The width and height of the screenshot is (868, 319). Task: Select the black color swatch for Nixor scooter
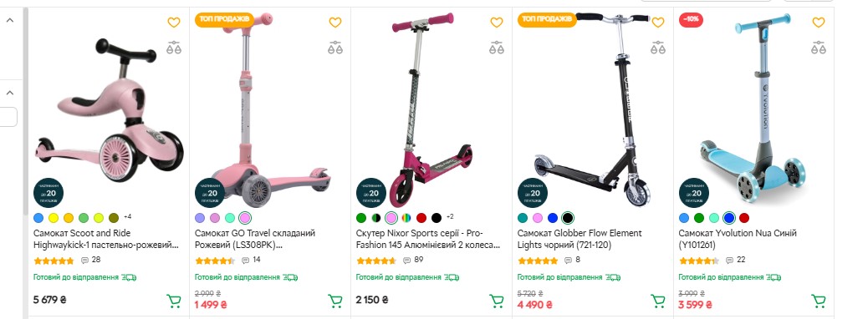(437, 218)
